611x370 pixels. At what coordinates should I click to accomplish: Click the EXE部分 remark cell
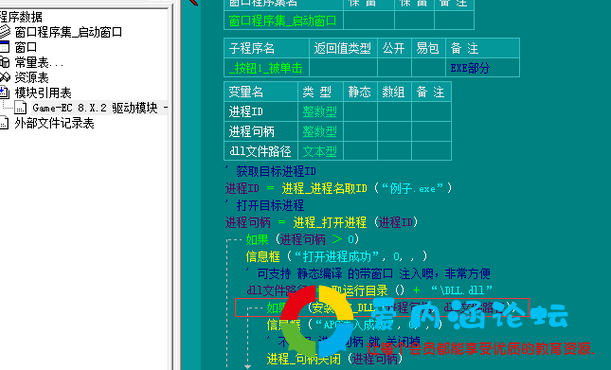pyautogui.click(x=482, y=68)
